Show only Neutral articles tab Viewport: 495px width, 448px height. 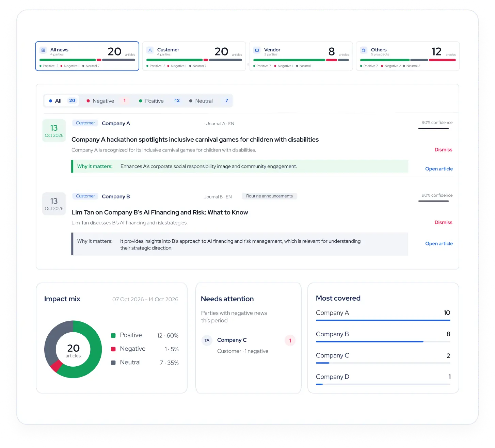(x=209, y=101)
